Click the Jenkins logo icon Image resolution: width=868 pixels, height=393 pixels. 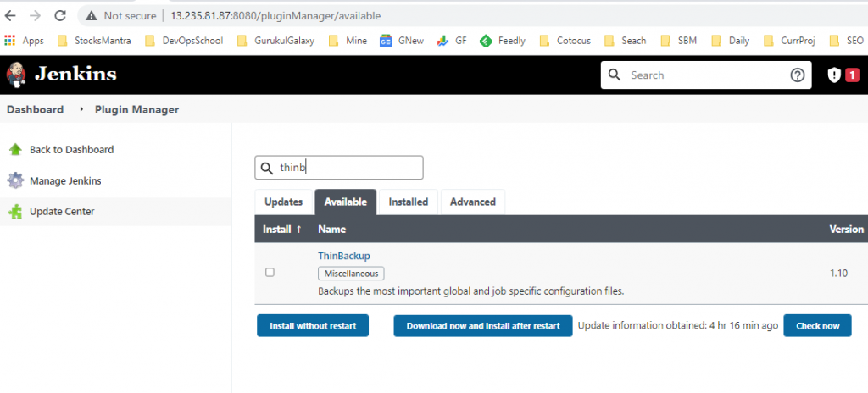coord(16,75)
